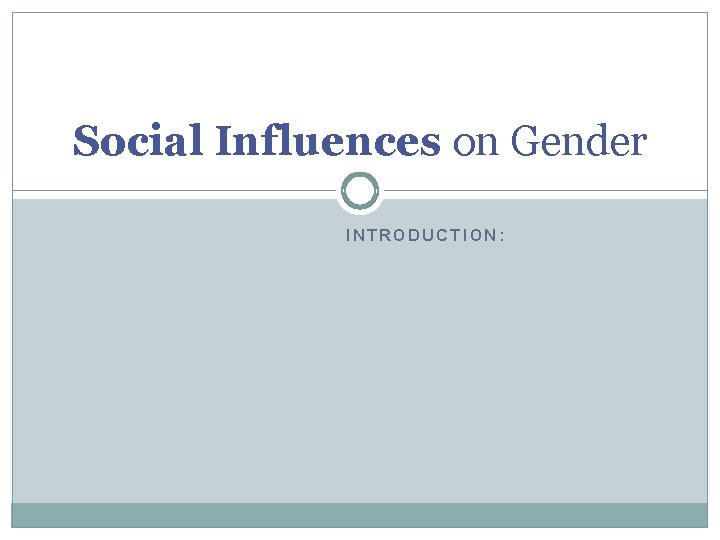Click the right end of the teal footer bar
Image resolution: width=720 pixels, height=540 pixels.
tap(698, 515)
